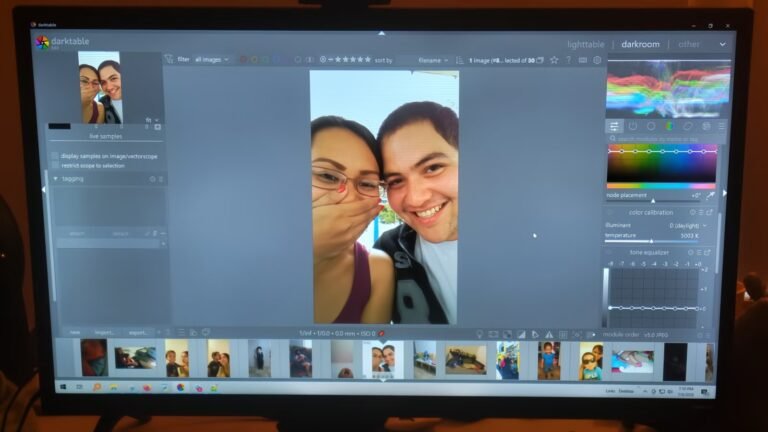Open correct modules group tab
Image resolution: width=768 pixels, height=432 pixels.
[688, 126]
